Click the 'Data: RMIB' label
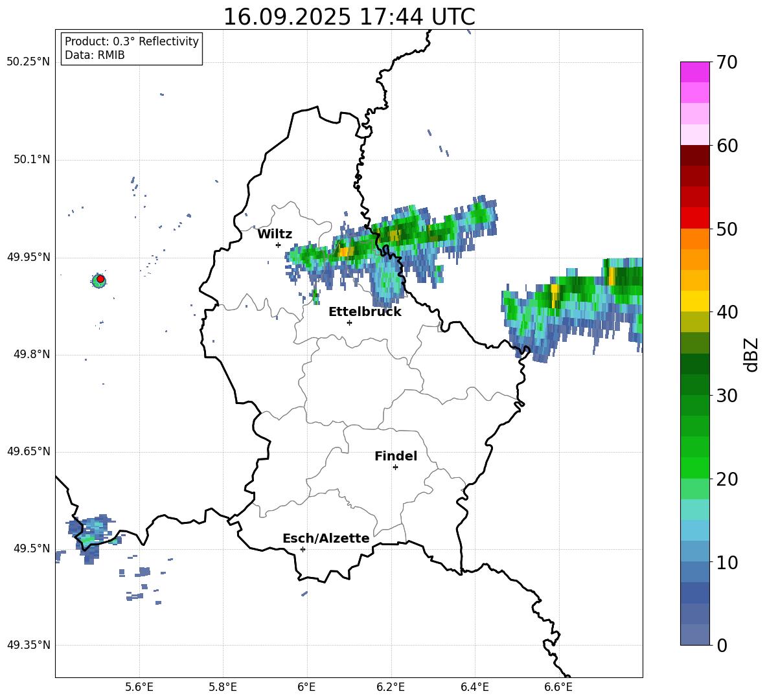Viewport: 767px width, 700px height. pyautogui.click(x=95, y=55)
